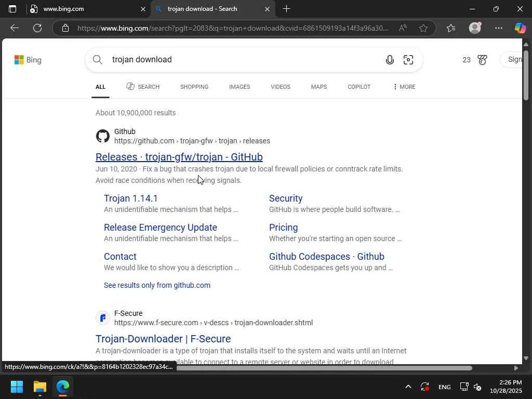Viewport: 532px width, 399px height.
Task: Switch to the VIDEOS tab
Action: 281,87
